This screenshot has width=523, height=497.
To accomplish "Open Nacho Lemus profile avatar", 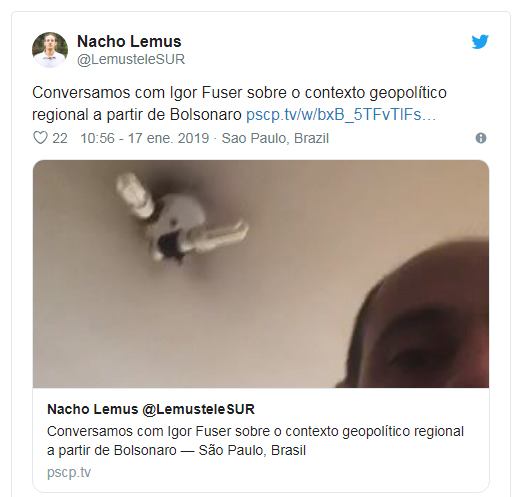I will coord(50,50).
